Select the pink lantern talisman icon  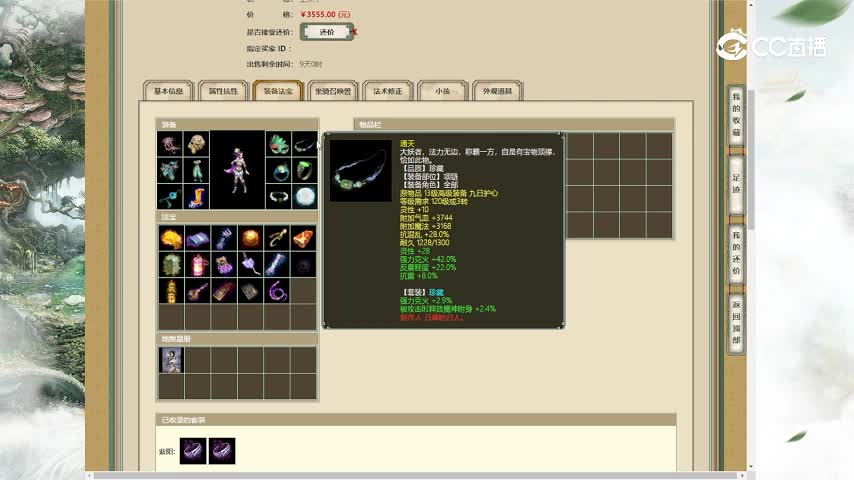tap(197, 265)
